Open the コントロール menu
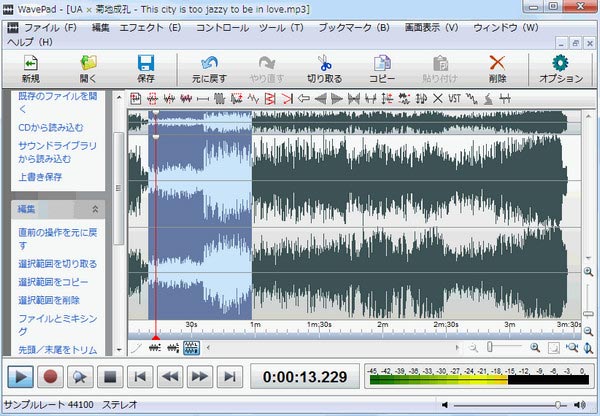Screen dimensions: 600x416 pyautogui.click(x=222, y=28)
